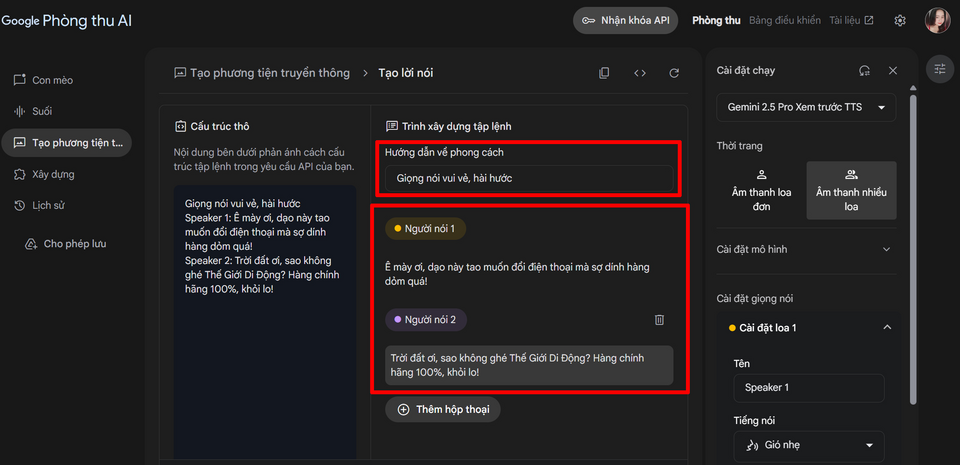Image resolution: width=960 pixels, height=465 pixels.
Task: Click the refresh icon in the header
Action: 674,73
